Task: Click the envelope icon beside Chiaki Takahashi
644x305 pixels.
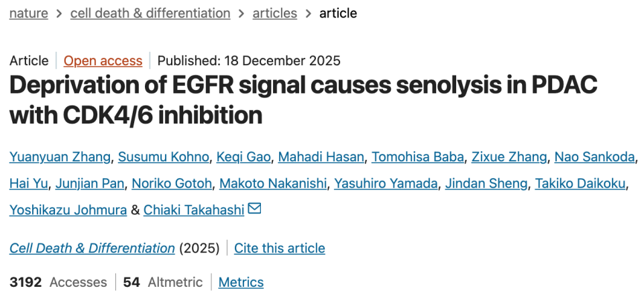Action: click(254, 209)
